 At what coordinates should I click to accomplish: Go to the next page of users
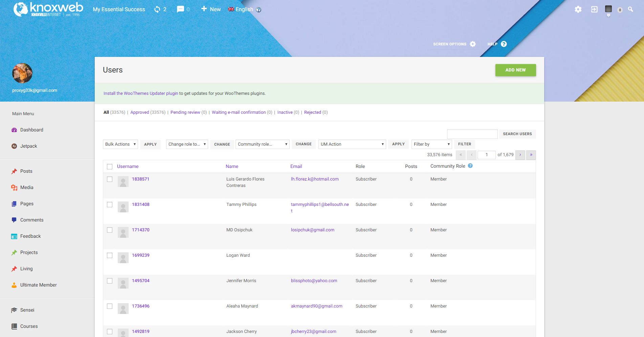[x=520, y=155]
